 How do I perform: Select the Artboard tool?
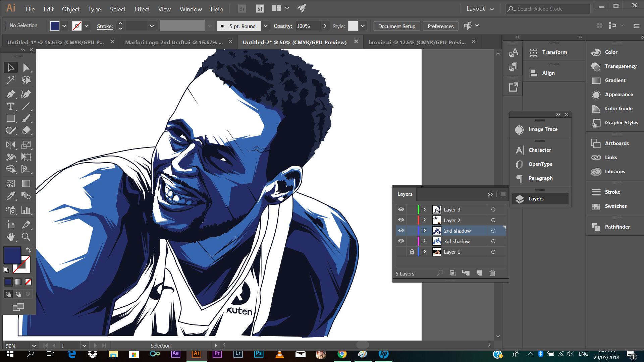(11, 225)
